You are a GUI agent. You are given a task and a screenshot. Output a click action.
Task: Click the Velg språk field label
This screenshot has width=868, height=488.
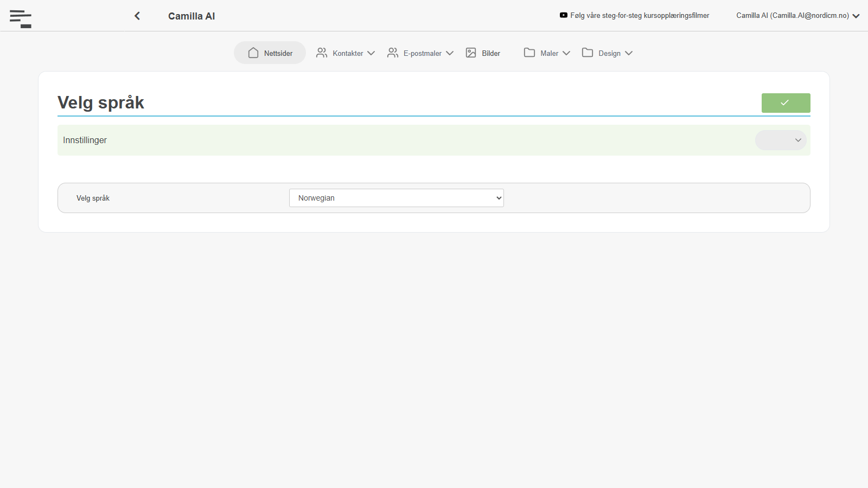(93, 198)
